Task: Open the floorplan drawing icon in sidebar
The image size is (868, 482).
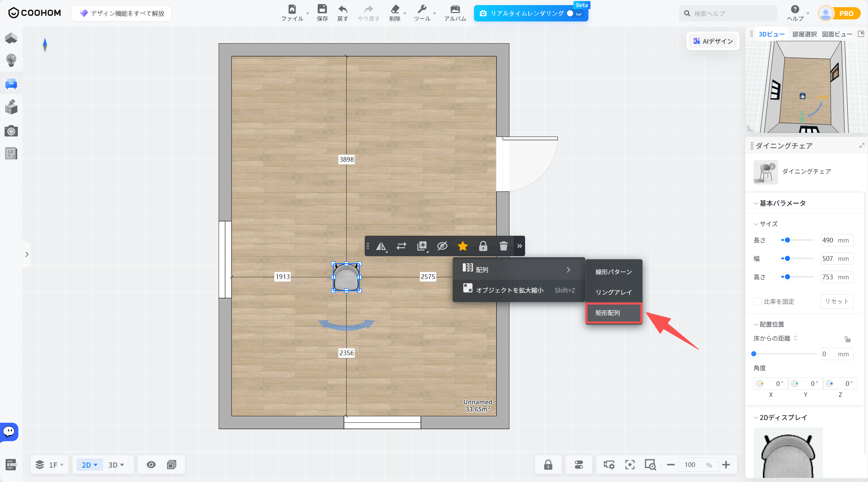Action: 11,153
